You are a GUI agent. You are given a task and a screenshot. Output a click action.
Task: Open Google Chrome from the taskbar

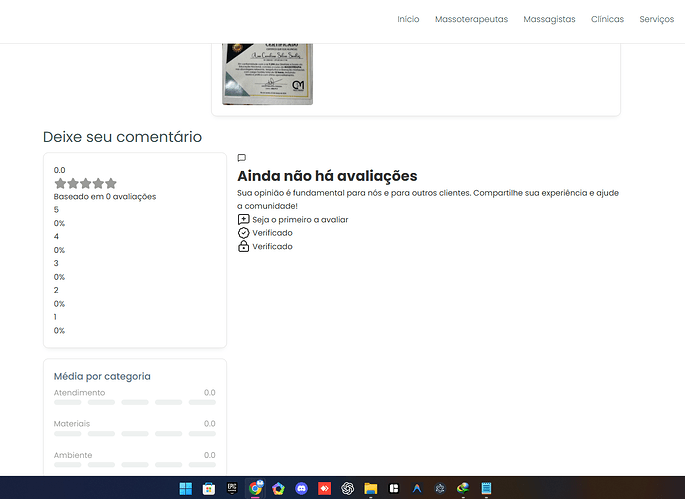pos(256,488)
